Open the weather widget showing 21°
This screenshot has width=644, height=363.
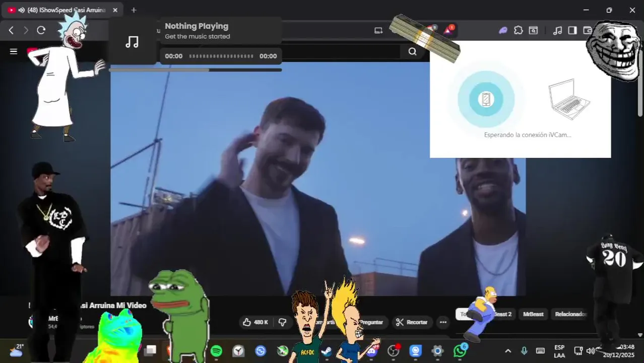pos(16,350)
